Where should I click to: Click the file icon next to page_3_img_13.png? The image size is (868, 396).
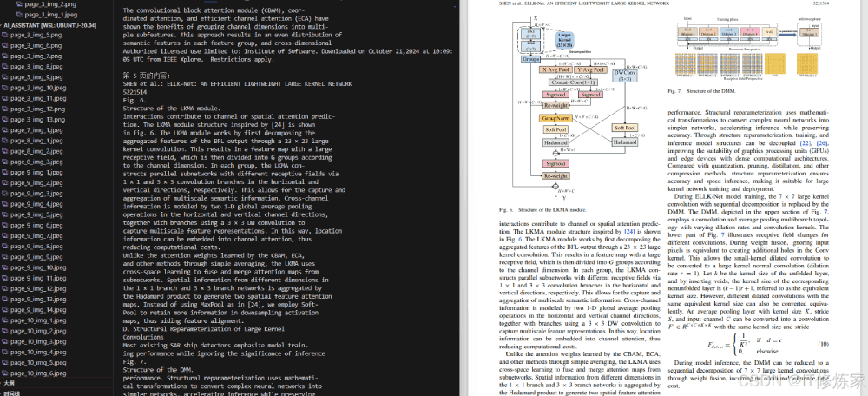click(x=5, y=119)
